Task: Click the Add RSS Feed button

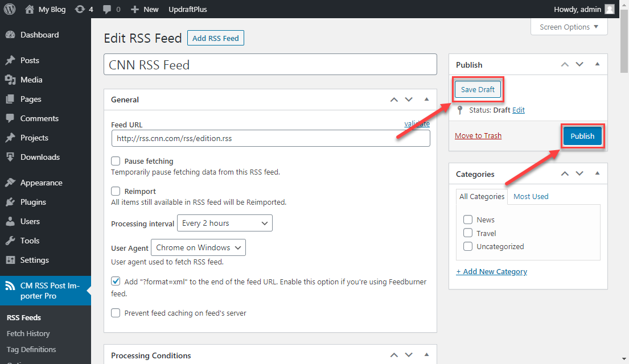Action: click(x=215, y=38)
